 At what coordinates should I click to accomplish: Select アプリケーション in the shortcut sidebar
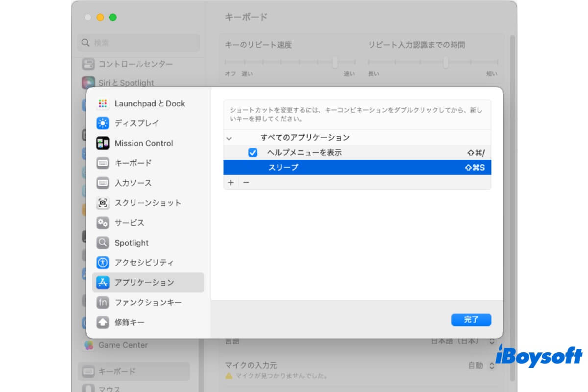click(x=144, y=283)
